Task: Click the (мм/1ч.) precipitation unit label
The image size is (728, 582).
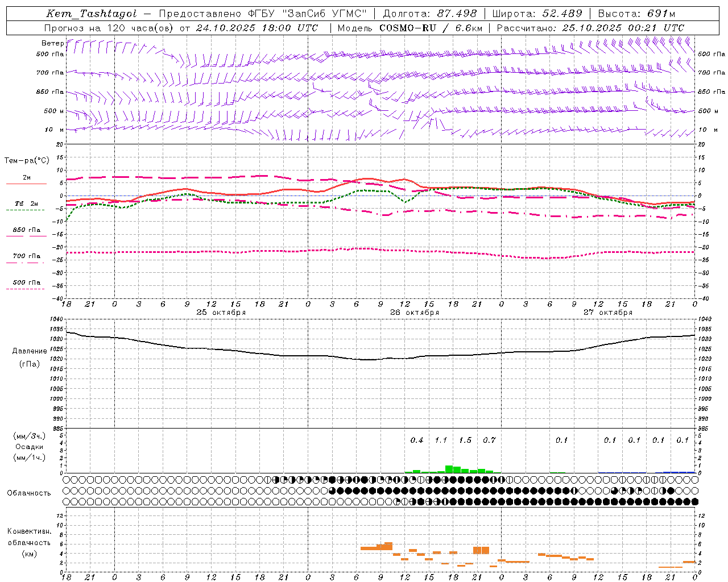Action: 30,458
